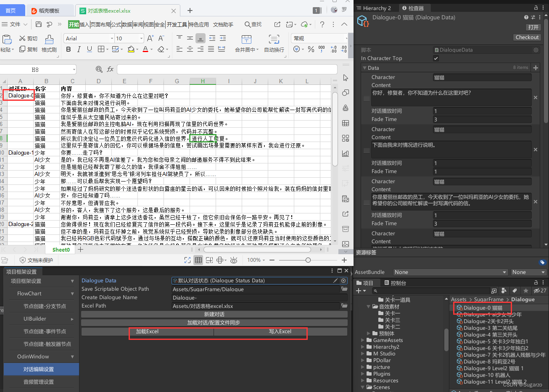The image size is (549, 392).
Task: Switch to the 开发工具 ribbon tab
Action: pos(177,24)
